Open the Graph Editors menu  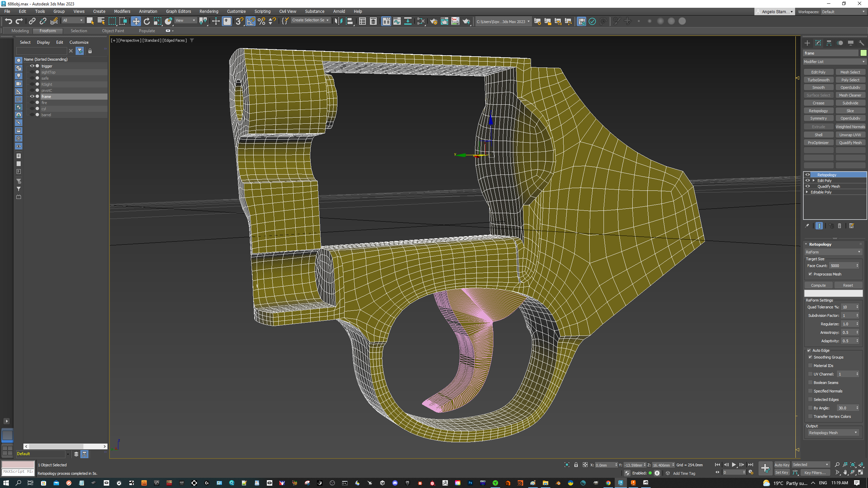(178, 11)
